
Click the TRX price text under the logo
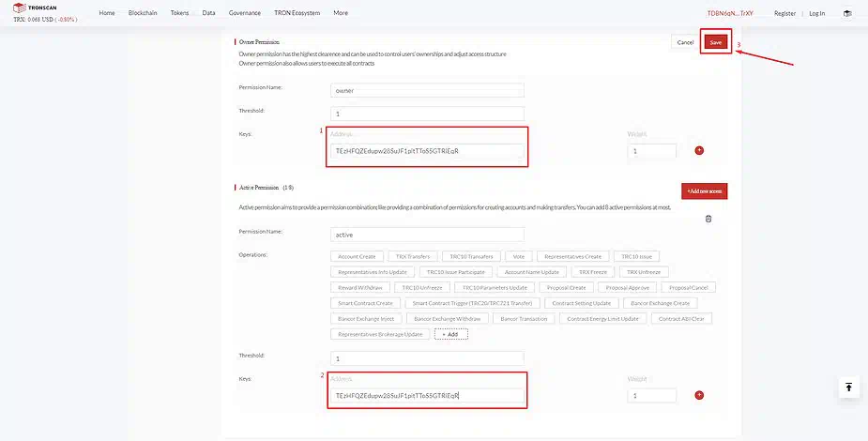(45, 20)
